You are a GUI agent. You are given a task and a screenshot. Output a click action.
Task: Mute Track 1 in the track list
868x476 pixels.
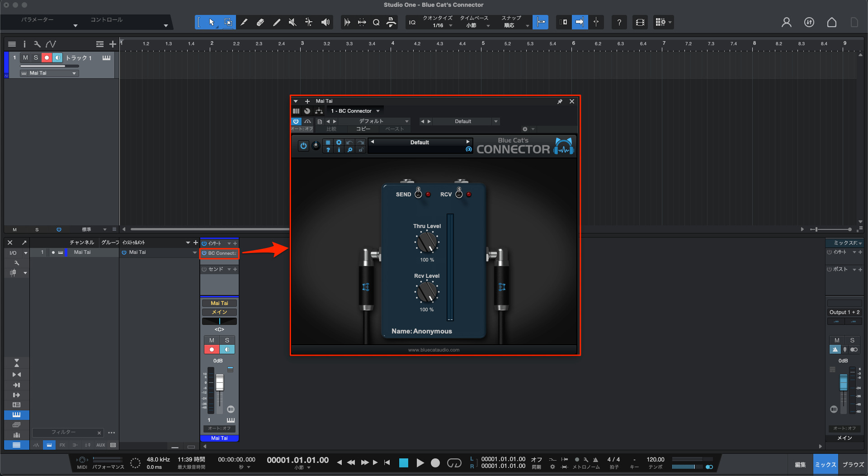25,57
